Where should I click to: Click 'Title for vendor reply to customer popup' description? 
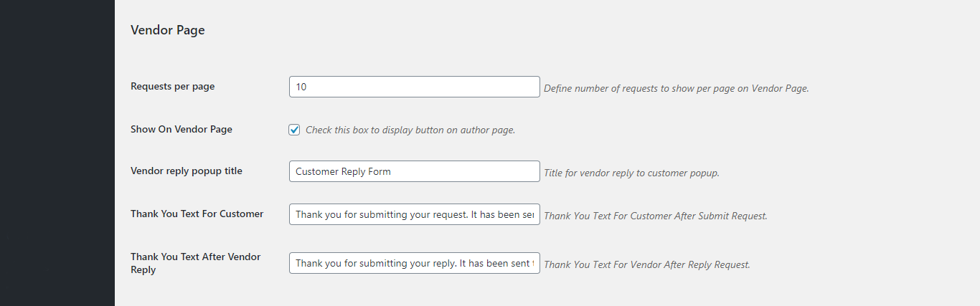pyautogui.click(x=631, y=173)
